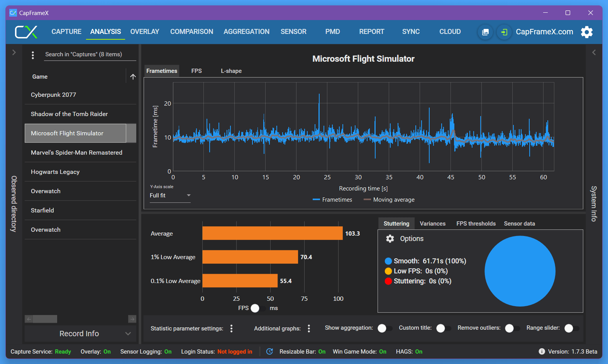The image size is (608, 364).
Task: Open the SYNC tab
Action: pyautogui.click(x=411, y=32)
